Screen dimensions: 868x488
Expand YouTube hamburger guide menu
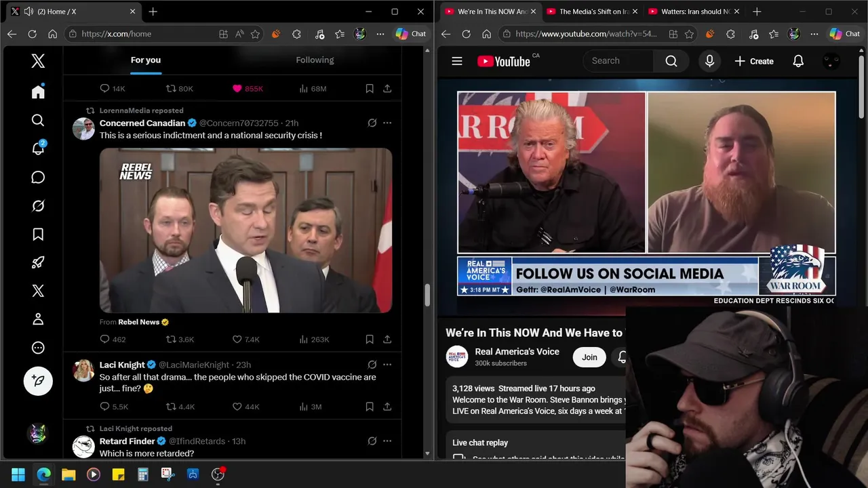pyautogui.click(x=457, y=61)
